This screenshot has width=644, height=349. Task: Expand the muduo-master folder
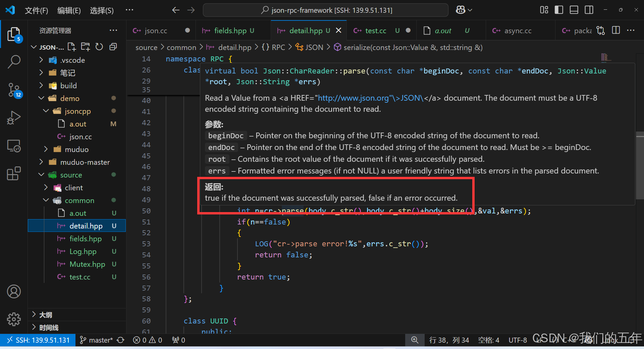click(x=76, y=162)
